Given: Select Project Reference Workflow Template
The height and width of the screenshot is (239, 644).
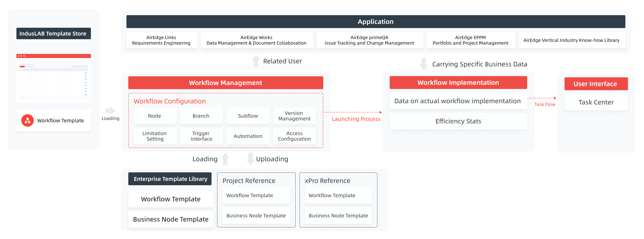Looking at the screenshot, I should click(256, 195).
